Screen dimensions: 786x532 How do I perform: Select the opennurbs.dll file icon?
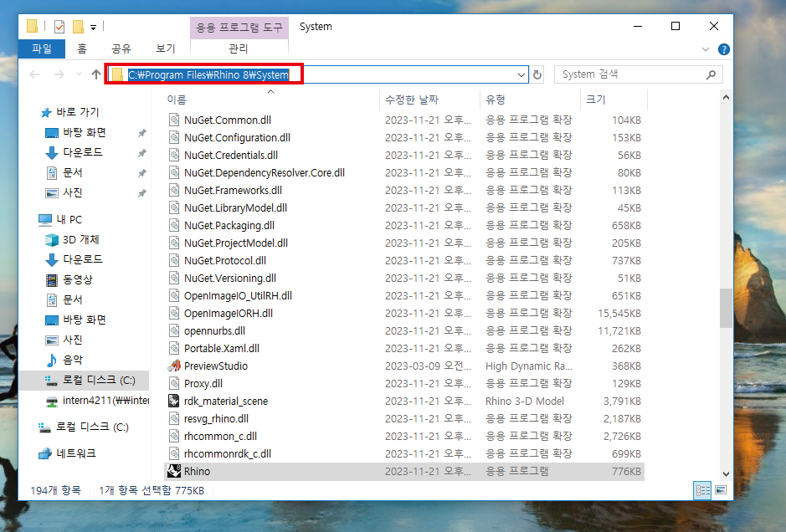174,330
